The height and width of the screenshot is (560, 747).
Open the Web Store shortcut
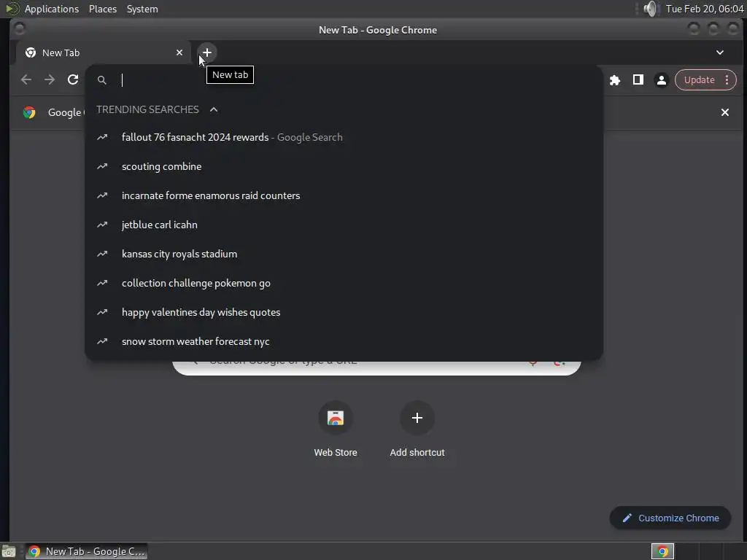[336, 429]
